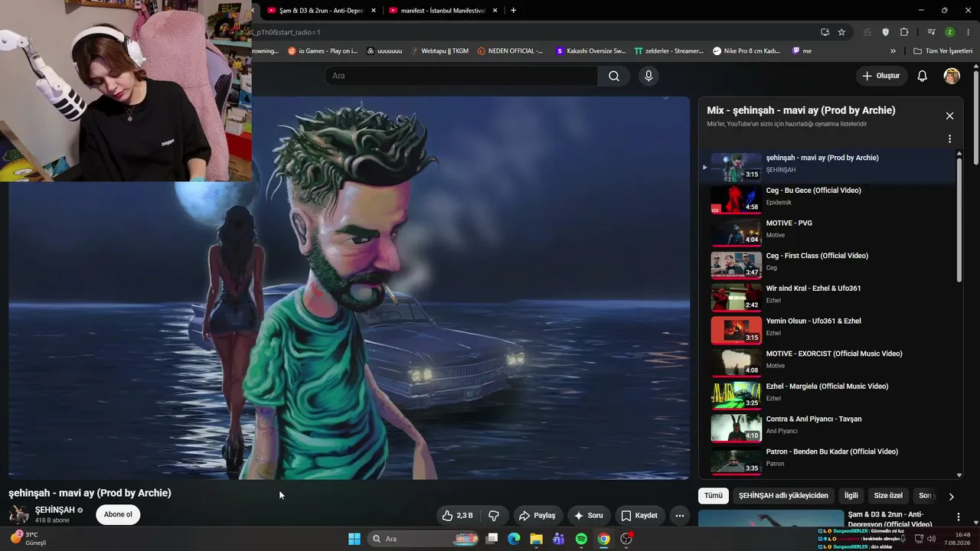Open the Mix playlist three-dot options menu

pos(949,139)
